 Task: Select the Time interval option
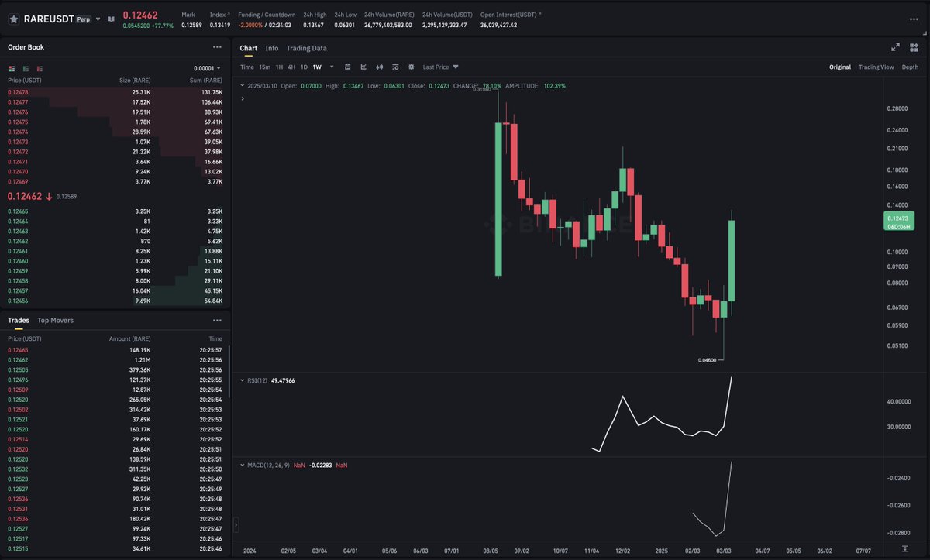click(x=246, y=67)
